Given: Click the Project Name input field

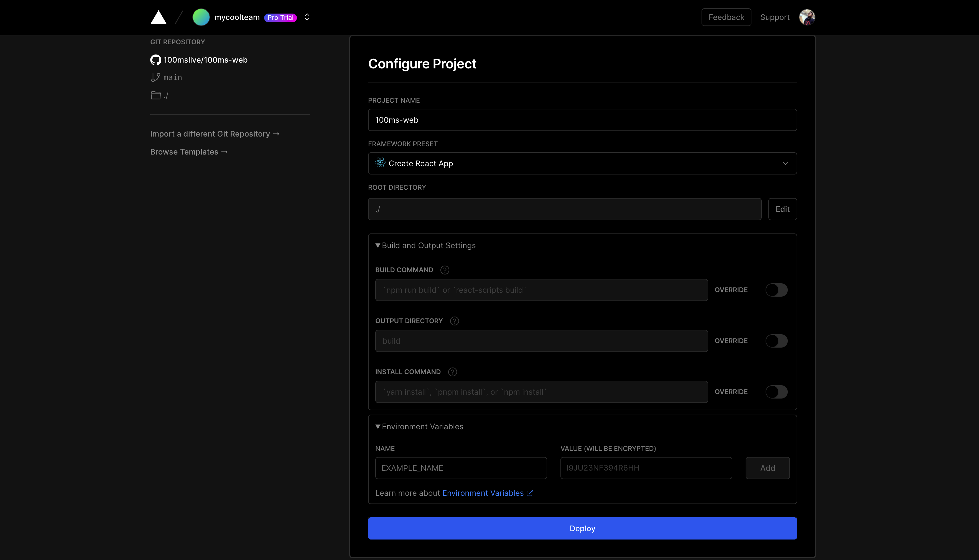Looking at the screenshot, I should [x=582, y=120].
